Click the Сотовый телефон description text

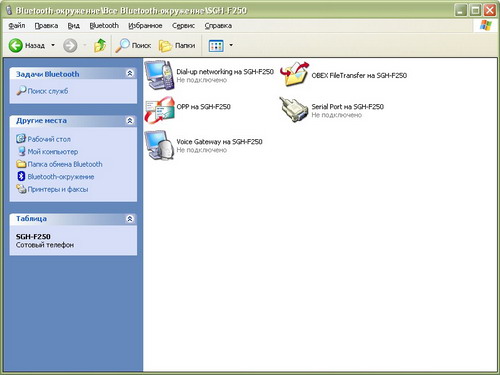pyautogui.click(x=45, y=245)
